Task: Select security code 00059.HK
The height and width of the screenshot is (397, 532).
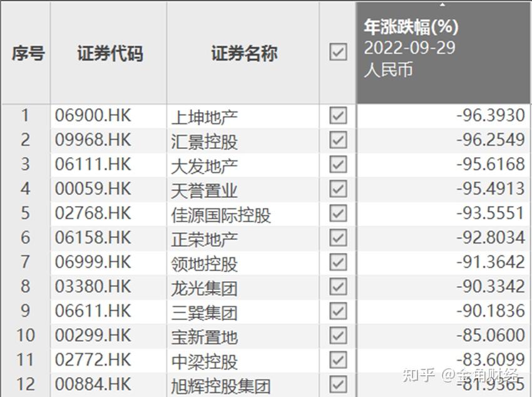Action: (93, 188)
